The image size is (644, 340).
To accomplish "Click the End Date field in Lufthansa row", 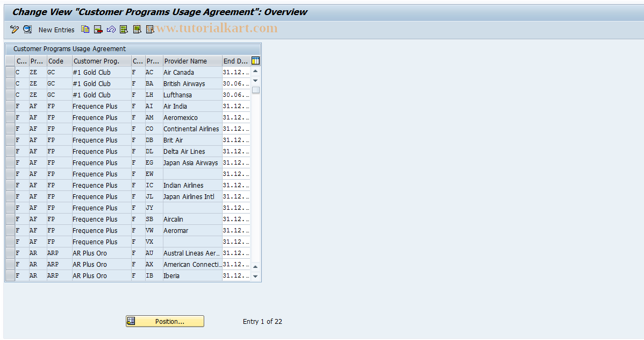I will click(x=236, y=95).
